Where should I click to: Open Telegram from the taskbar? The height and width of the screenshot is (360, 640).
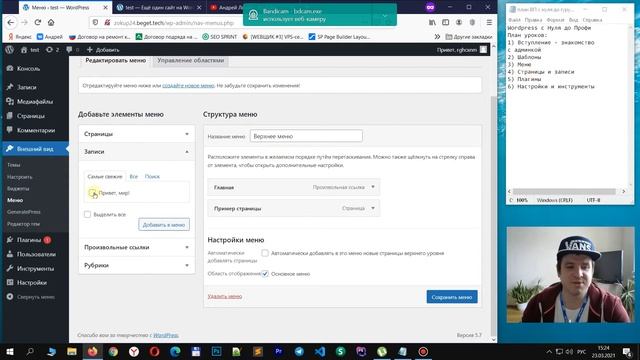299,351
